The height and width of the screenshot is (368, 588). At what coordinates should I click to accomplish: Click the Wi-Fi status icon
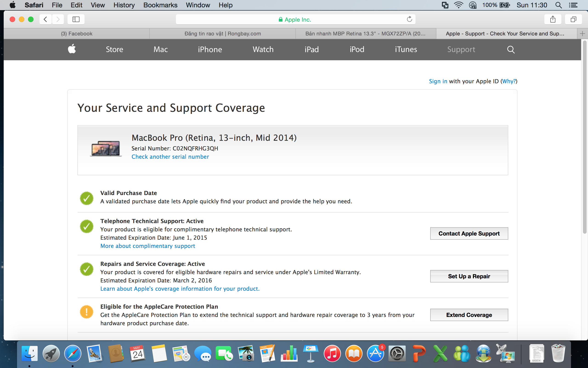(458, 5)
